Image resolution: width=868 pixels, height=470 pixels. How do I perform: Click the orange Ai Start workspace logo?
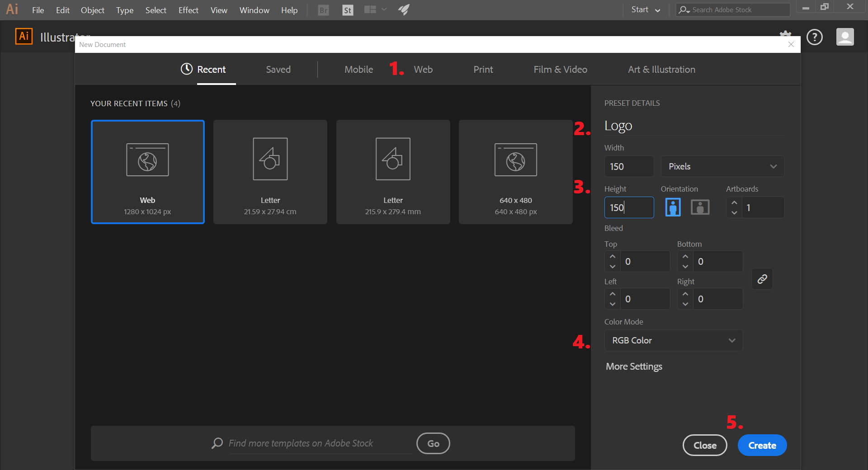24,37
